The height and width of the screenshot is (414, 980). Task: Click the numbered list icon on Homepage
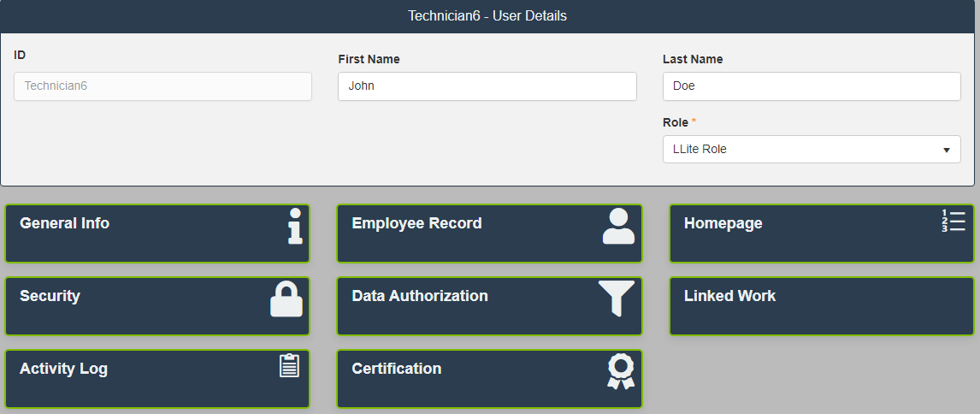(953, 222)
